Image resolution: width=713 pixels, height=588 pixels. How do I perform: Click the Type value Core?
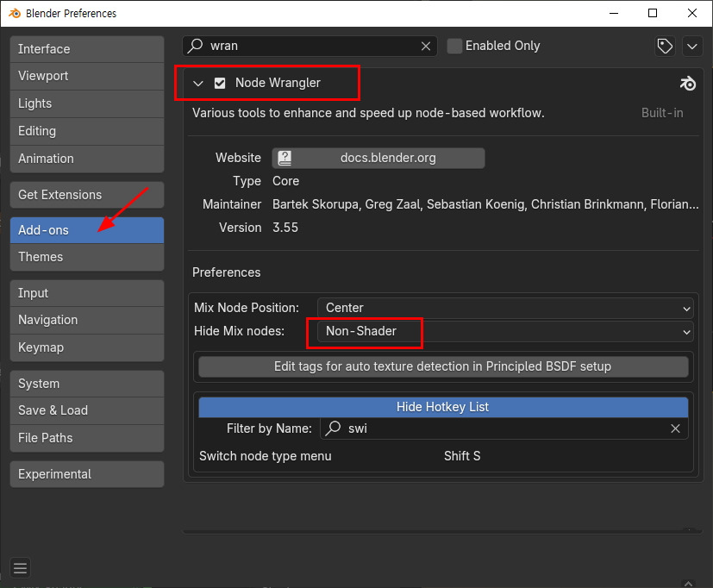pyautogui.click(x=285, y=181)
